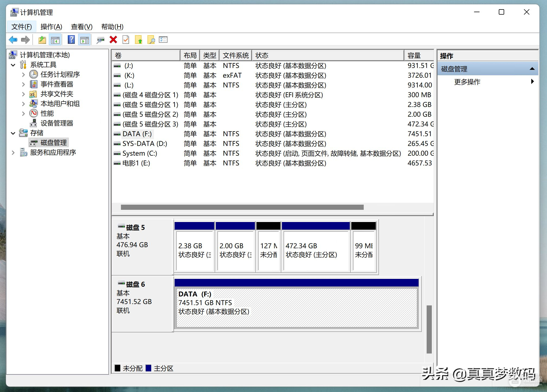
Task: Click the red X delete icon
Action: point(113,40)
